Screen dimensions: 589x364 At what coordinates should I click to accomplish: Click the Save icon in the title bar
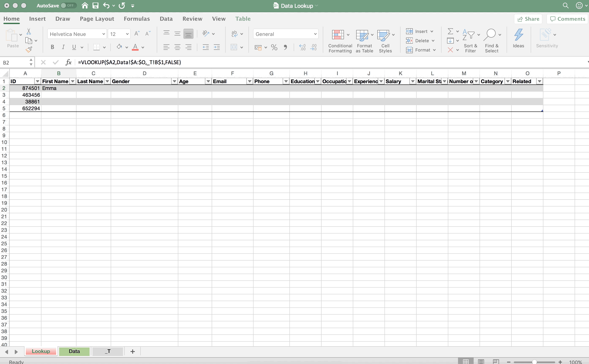click(x=95, y=5)
